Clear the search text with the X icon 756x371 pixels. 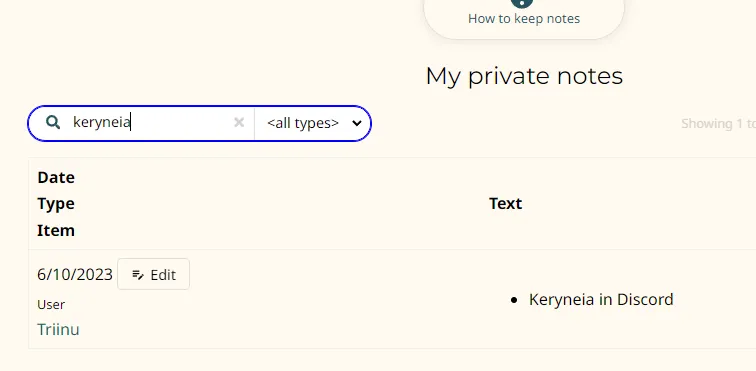click(239, 123)
